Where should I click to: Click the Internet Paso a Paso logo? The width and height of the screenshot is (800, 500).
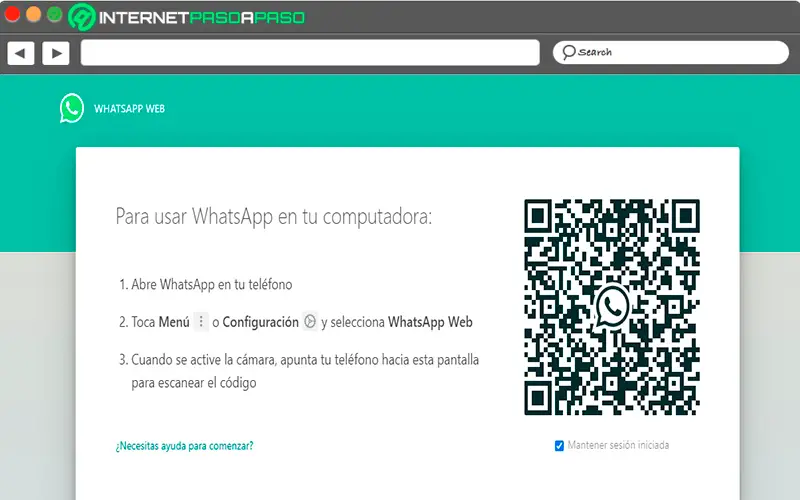coord(187,17)
